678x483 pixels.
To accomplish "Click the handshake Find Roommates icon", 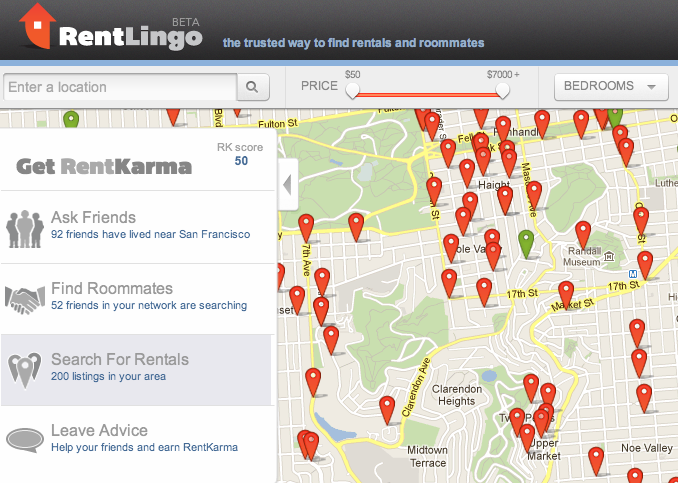I will (25, 300).
